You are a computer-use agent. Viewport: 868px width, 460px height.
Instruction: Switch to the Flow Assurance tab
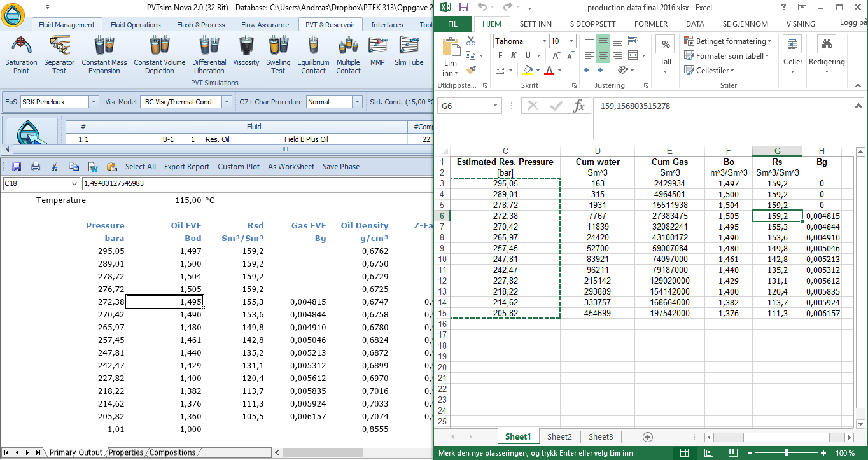click(x=265, y=25)
